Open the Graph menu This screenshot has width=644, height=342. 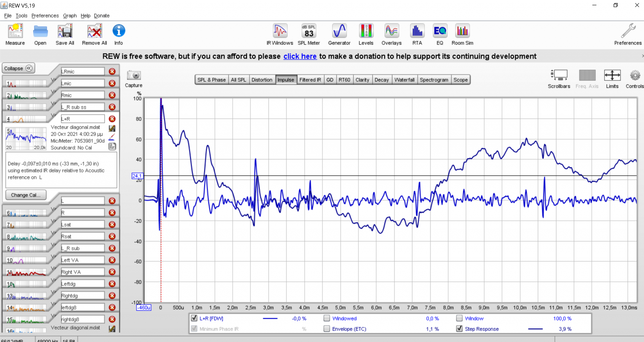coord(70,16)
